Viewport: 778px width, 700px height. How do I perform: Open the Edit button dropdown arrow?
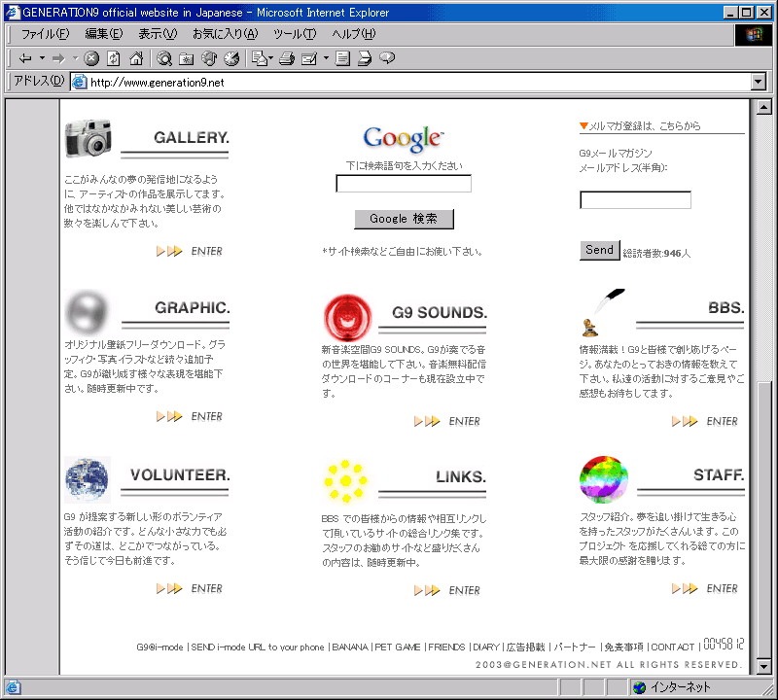[326, 59]
